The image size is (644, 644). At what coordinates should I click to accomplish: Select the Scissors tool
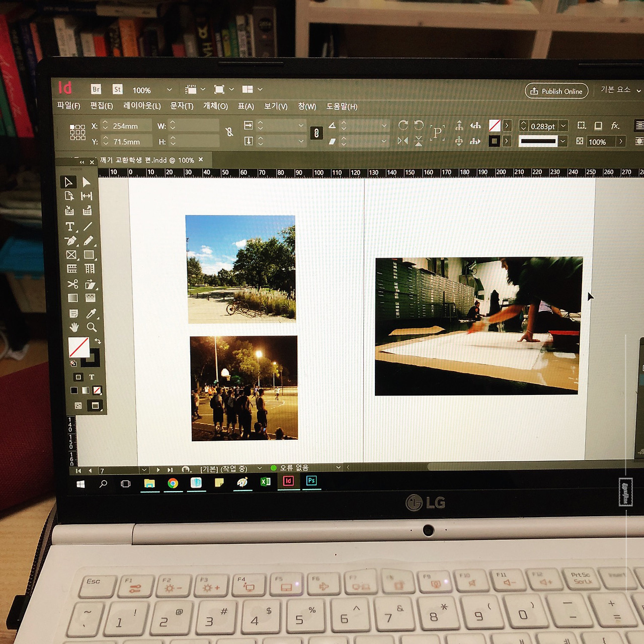click(x=72, y=284)
